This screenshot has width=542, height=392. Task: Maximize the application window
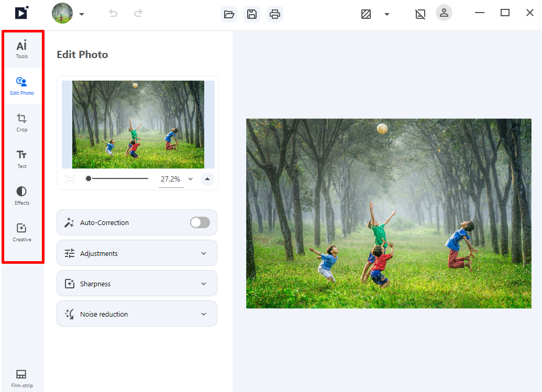(x=505, y=13)
